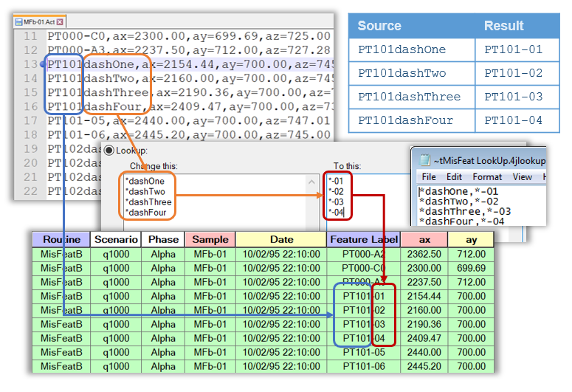Click the Phase column header

[163, 240]
